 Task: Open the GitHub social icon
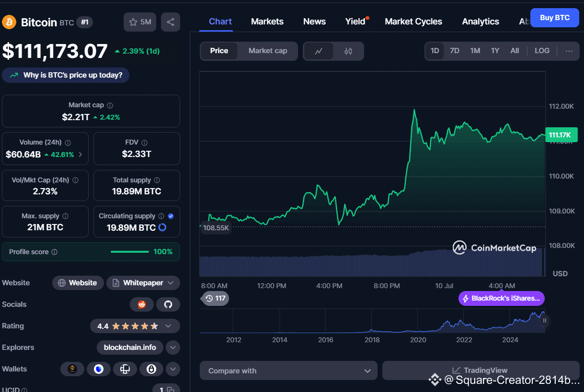168,304
